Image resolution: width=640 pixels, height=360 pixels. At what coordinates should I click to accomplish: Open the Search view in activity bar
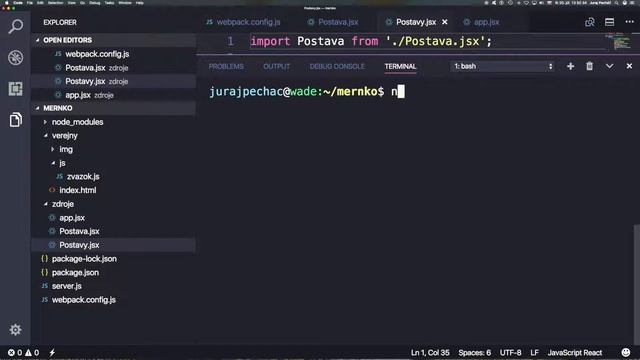(x=16, y=27)
